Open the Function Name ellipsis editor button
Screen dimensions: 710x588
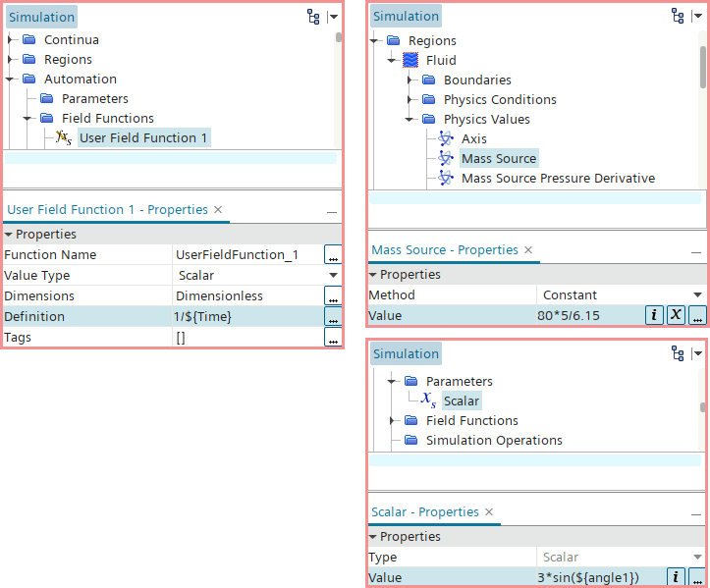tap(333, 255)
